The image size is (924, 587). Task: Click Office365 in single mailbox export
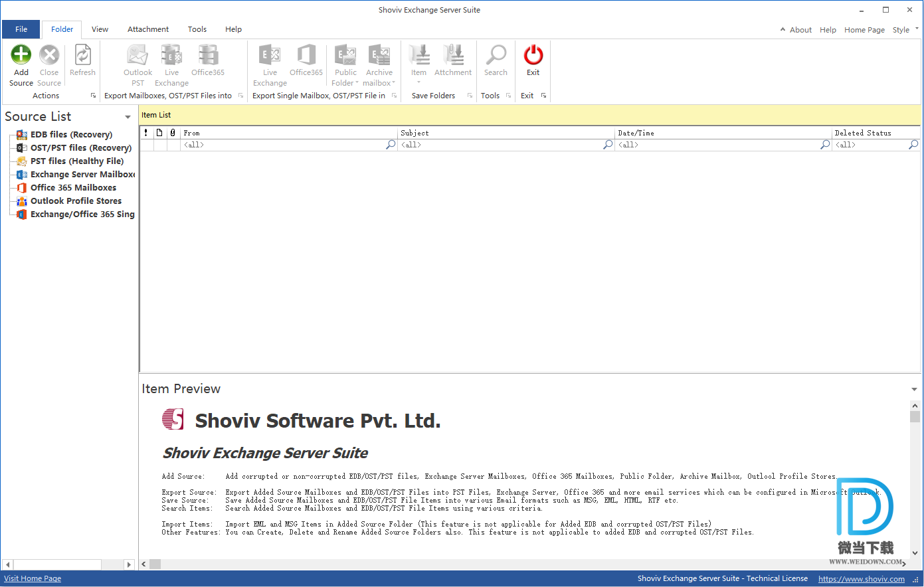pos(306,60)
